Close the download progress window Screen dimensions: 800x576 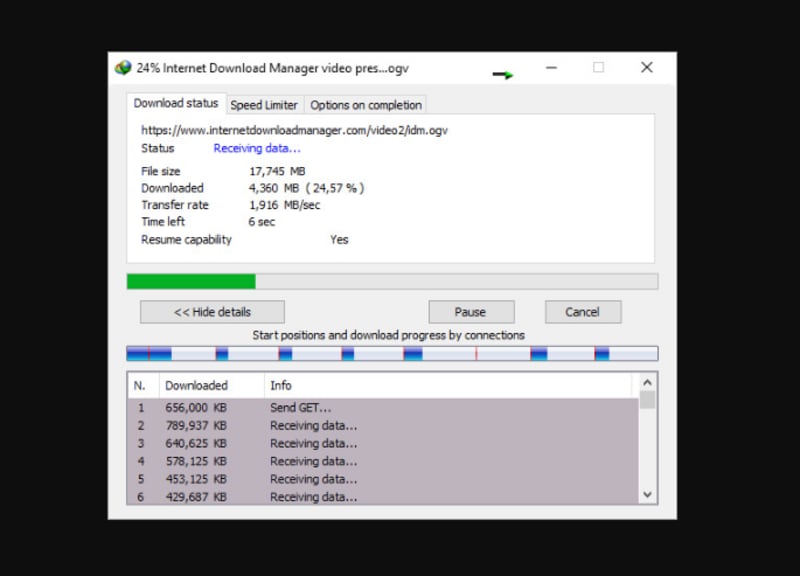[x=647, y=67]
